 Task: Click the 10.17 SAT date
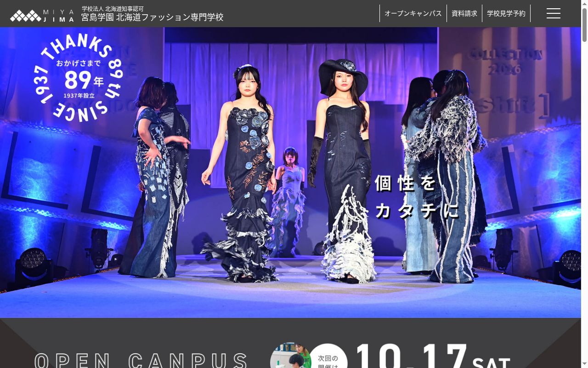point(433,356)
